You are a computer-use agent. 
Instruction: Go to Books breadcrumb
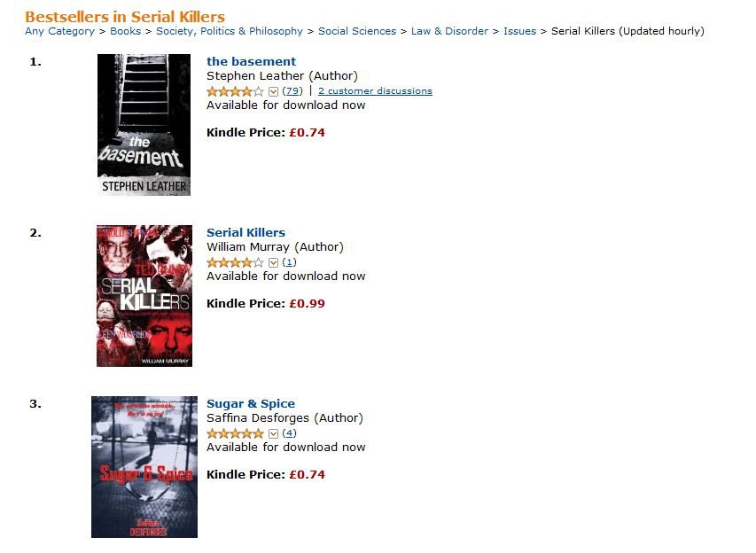tap(125, 31)
